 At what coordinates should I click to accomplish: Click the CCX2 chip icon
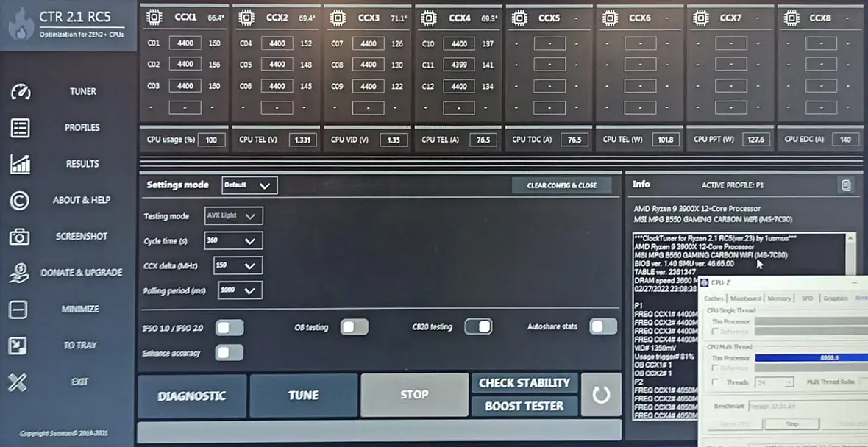click(x=246, y=18)
